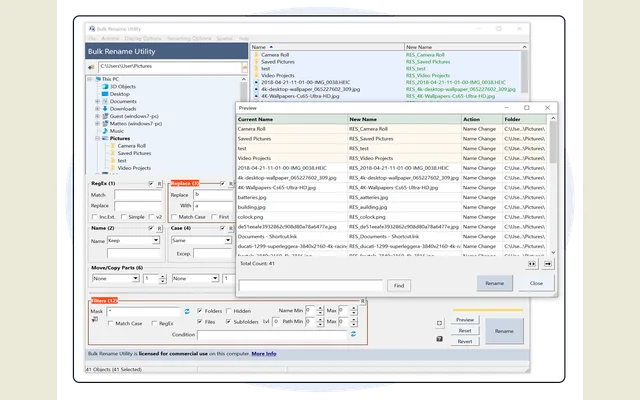640x400 pixels.
Task: Click the Condition input field
Action: click(272, 335)
